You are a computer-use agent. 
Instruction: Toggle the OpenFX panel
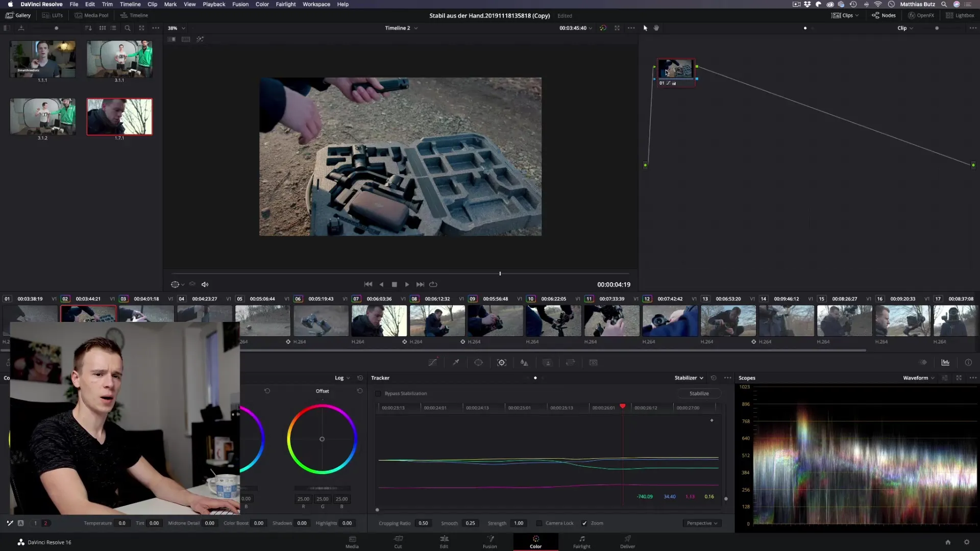coord(921,15)
